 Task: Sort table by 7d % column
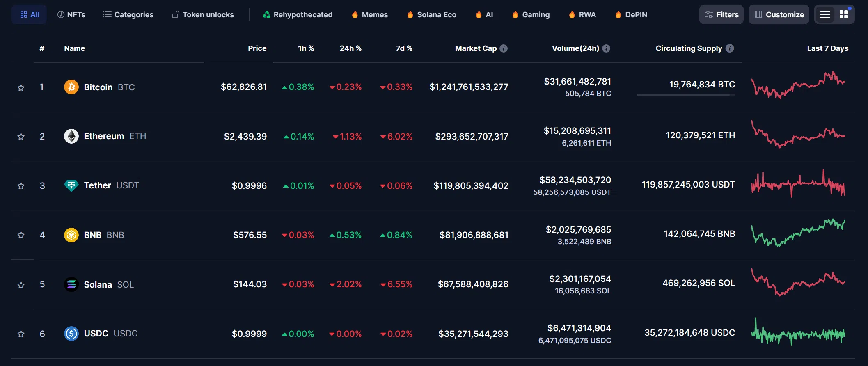pyautogui.click(x=404, y=48)
